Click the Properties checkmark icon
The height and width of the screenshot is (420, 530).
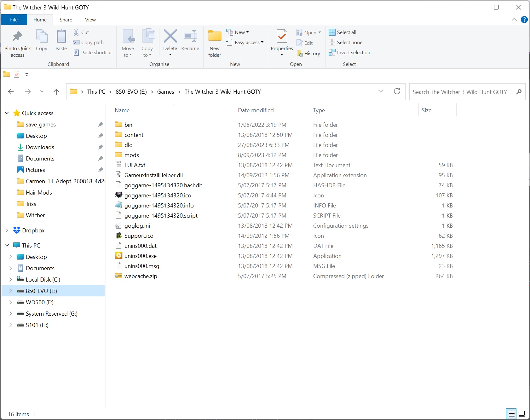pos(282,36)
